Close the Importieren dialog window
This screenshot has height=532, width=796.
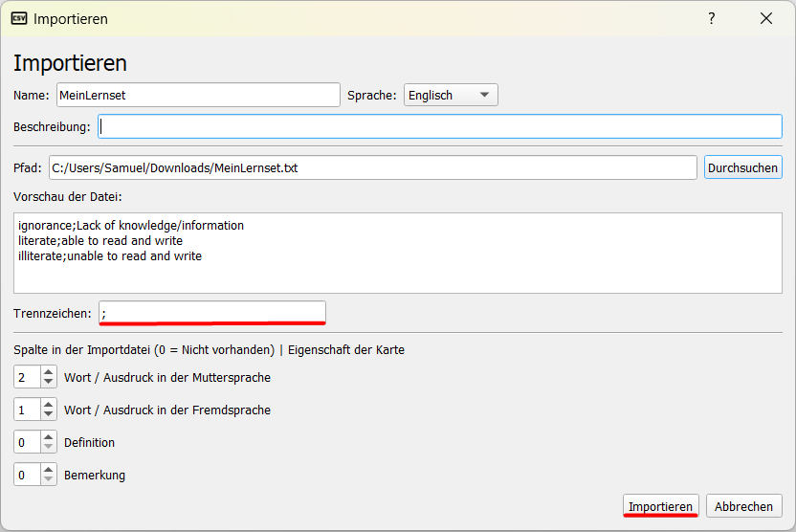765,18
